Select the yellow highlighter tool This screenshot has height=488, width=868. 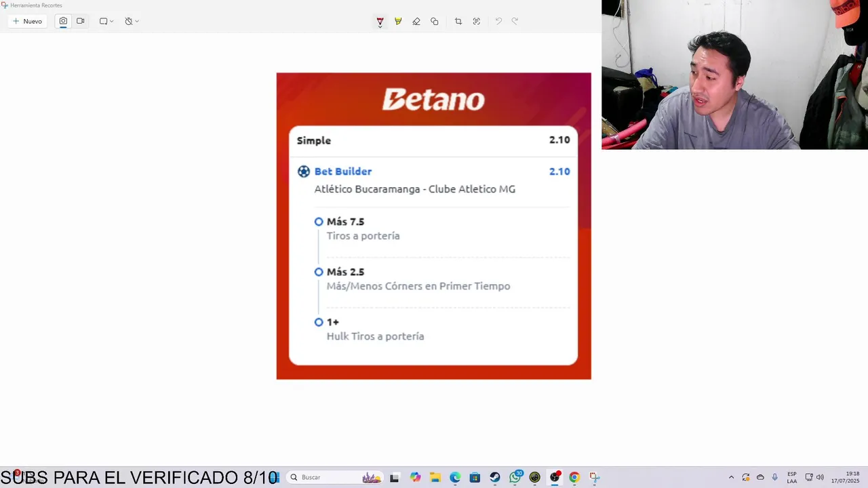point(398,22)
